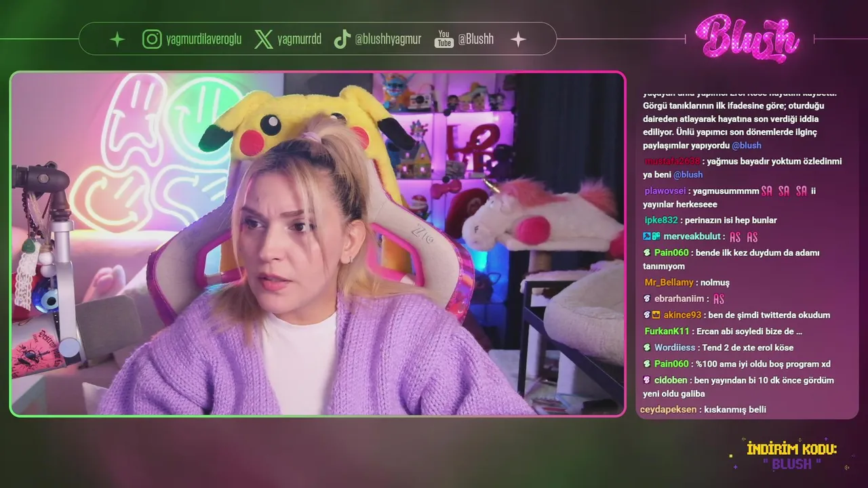Click the subscriber badge before cidoben
868x488 pixels.
pyautogui.click(x=647, y=380)
